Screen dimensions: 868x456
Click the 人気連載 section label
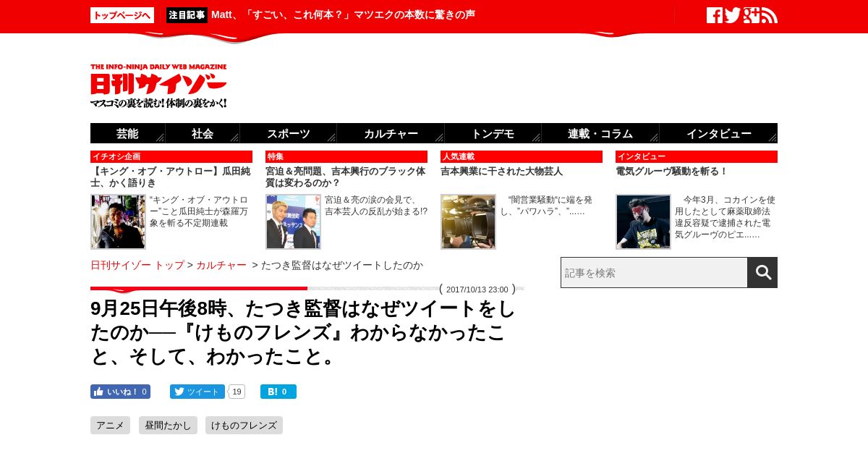pyautogui.click(x=522, y=156)
